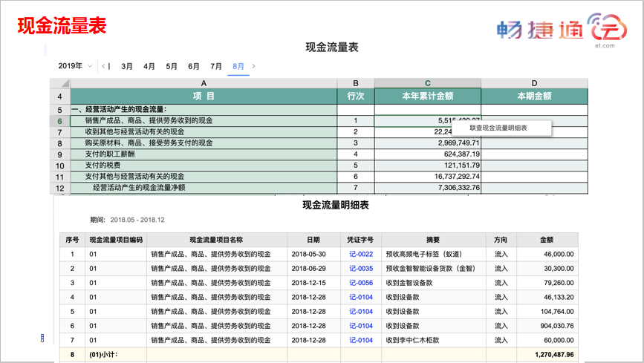Select the 3月 tab

(x=127, y=66)
